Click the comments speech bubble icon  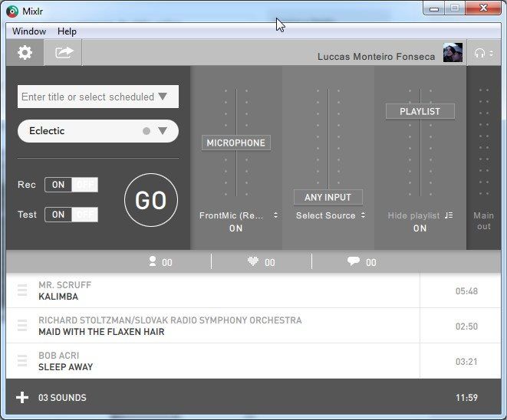tap(353, 261)
